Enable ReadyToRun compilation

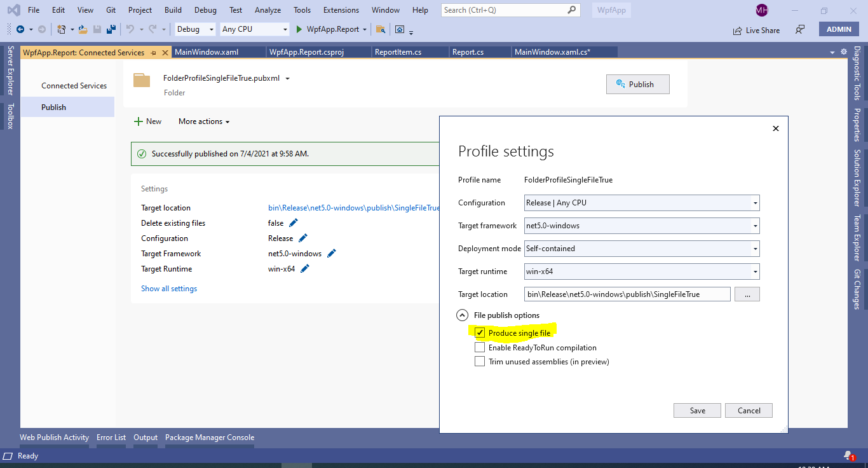pyautogui.click(x=480, y=347)
